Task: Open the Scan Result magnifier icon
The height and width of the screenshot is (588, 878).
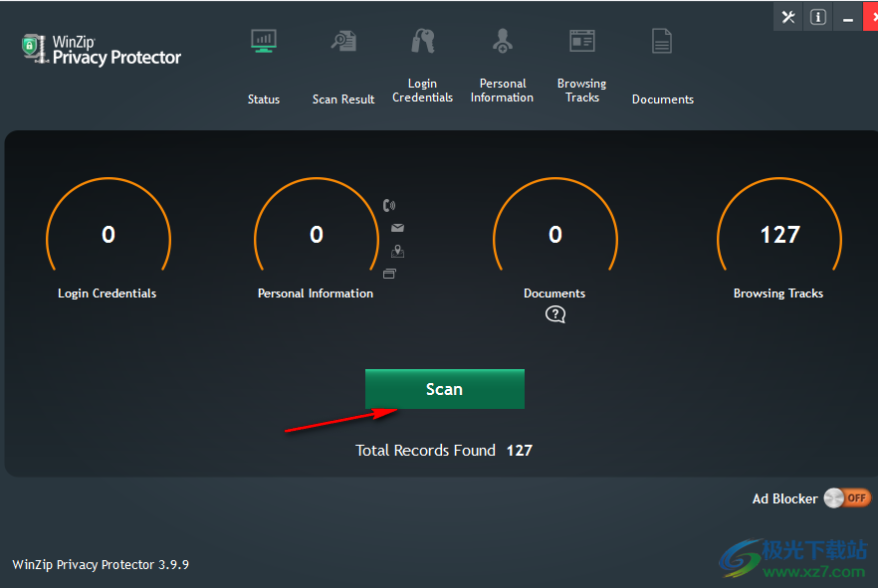Action: coord(343,42)
